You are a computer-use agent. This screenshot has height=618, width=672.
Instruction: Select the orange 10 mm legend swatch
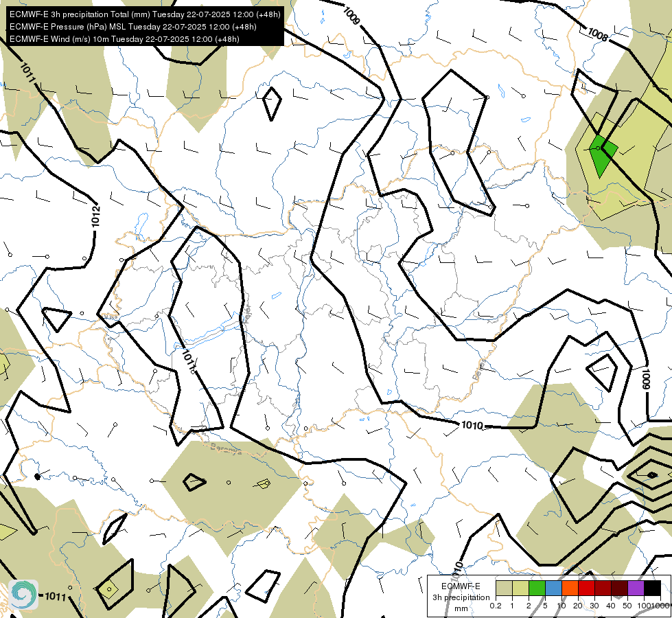point(570,588)
